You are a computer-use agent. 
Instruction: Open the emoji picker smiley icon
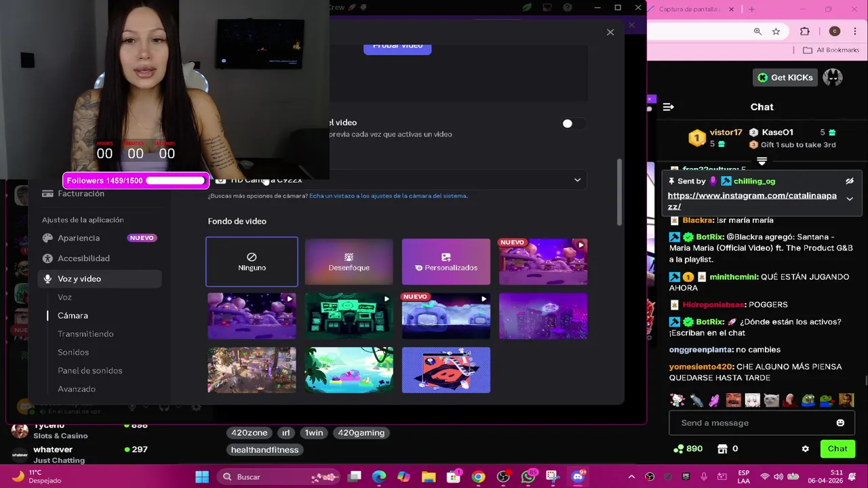(x=840, y=423)
